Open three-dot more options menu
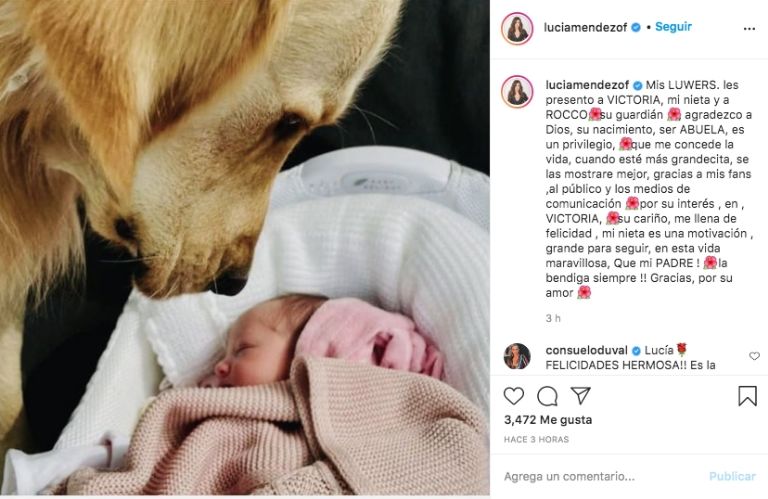Viewport: 768px width, 499px height. [749, 29]
